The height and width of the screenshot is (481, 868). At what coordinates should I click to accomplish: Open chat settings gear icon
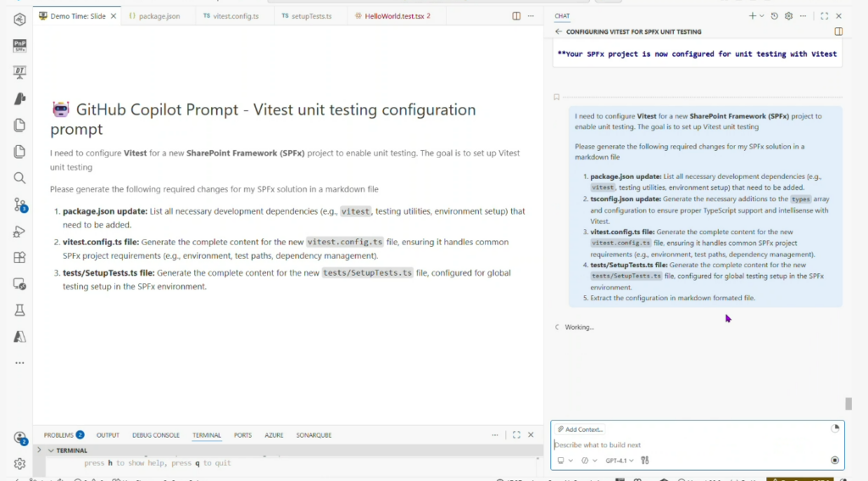(x=788, y=16)
